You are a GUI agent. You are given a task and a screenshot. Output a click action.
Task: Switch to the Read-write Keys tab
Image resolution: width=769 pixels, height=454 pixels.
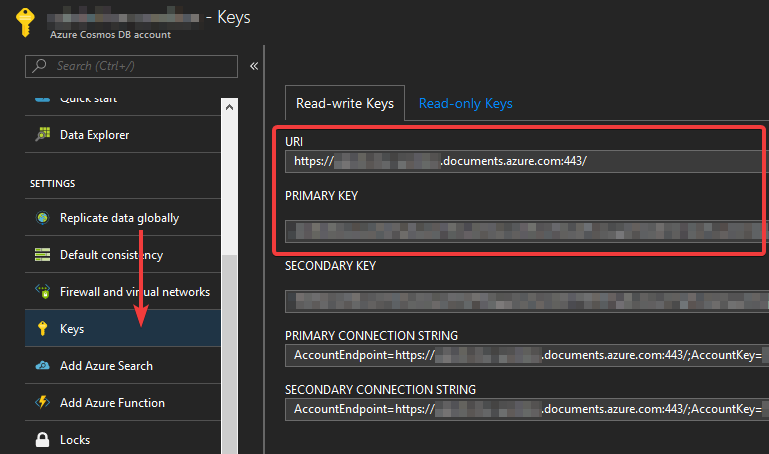click(345, 103)
